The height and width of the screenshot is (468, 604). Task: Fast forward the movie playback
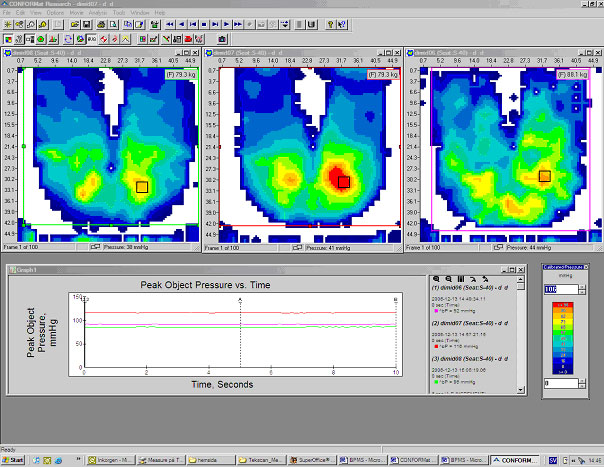pos(236,23)
